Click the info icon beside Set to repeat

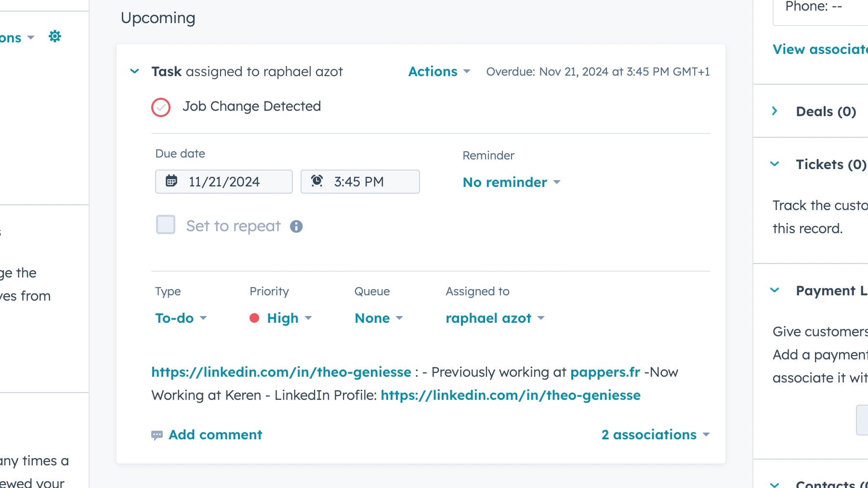click(x=296, y=226)
